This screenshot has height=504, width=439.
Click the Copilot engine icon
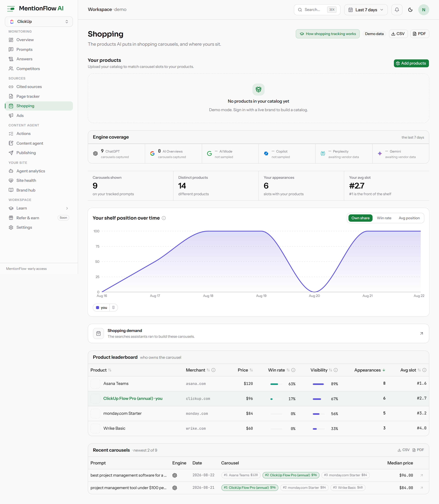pyautogui.click(x=266, y=153)
